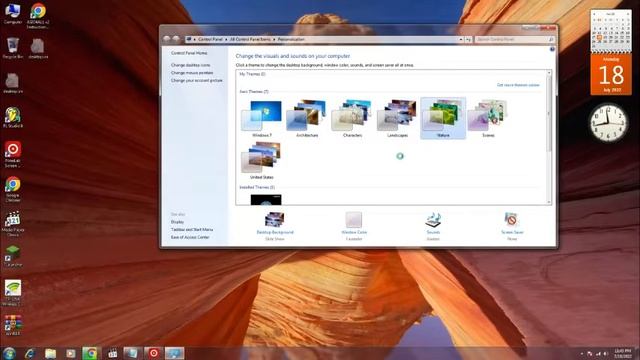Image resolution: width=640 pixels, height=360 pixels.
Task: Open Window Color settings swatch
Action: pos(353,220)
